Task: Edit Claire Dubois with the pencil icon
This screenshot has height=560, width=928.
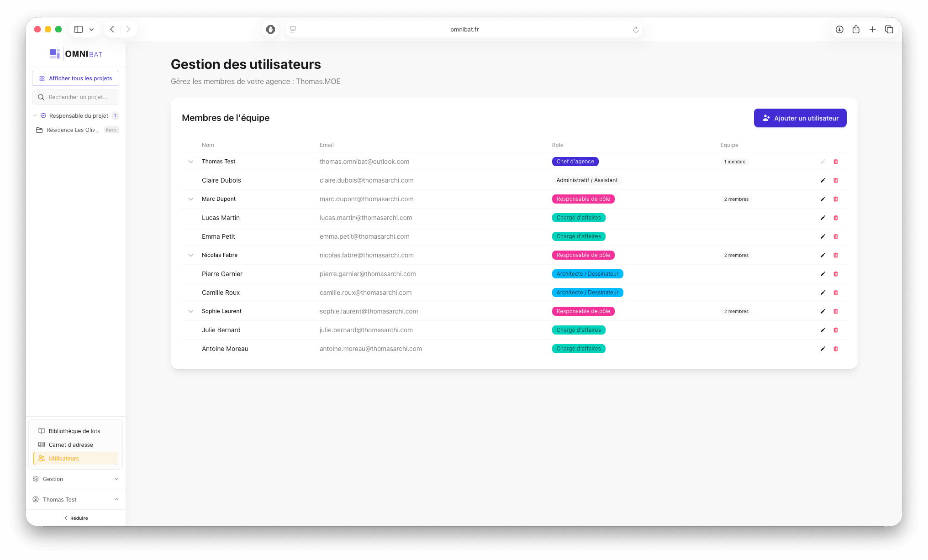Action: click(x=823, y=180)
